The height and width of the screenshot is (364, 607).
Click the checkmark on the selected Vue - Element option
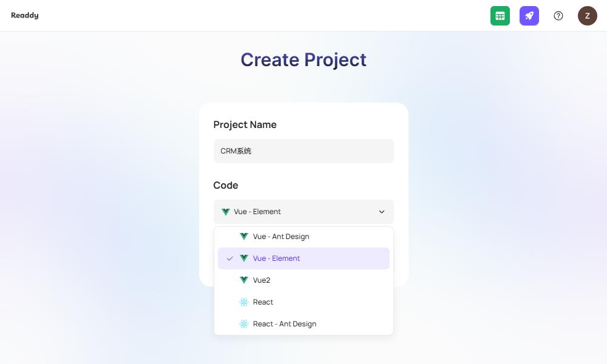229,258
